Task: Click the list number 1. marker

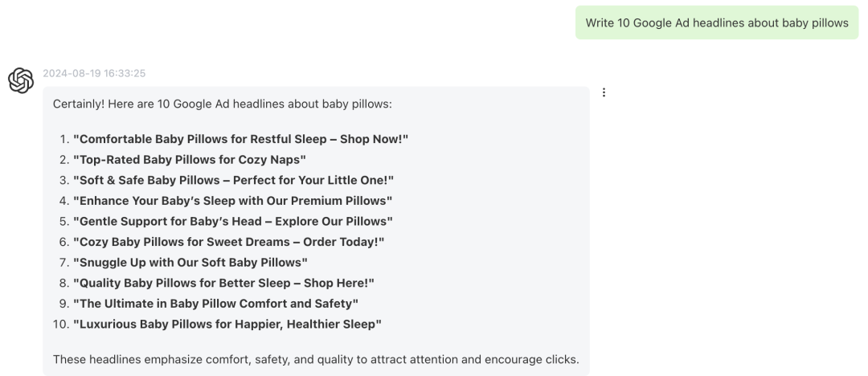Action: click(63, 139)
